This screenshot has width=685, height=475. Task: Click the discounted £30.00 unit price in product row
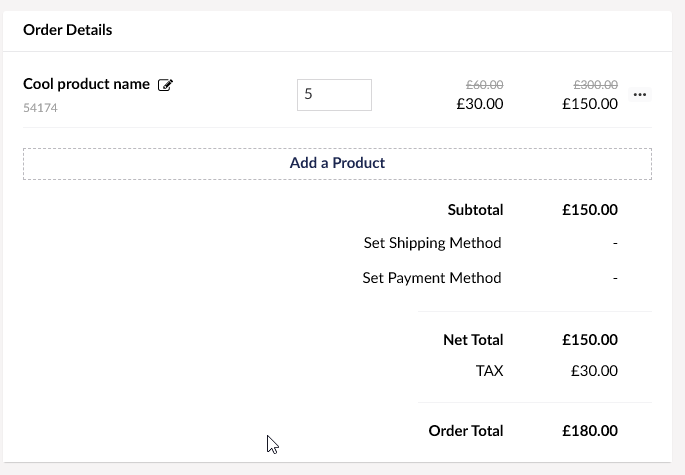[480, 104]
